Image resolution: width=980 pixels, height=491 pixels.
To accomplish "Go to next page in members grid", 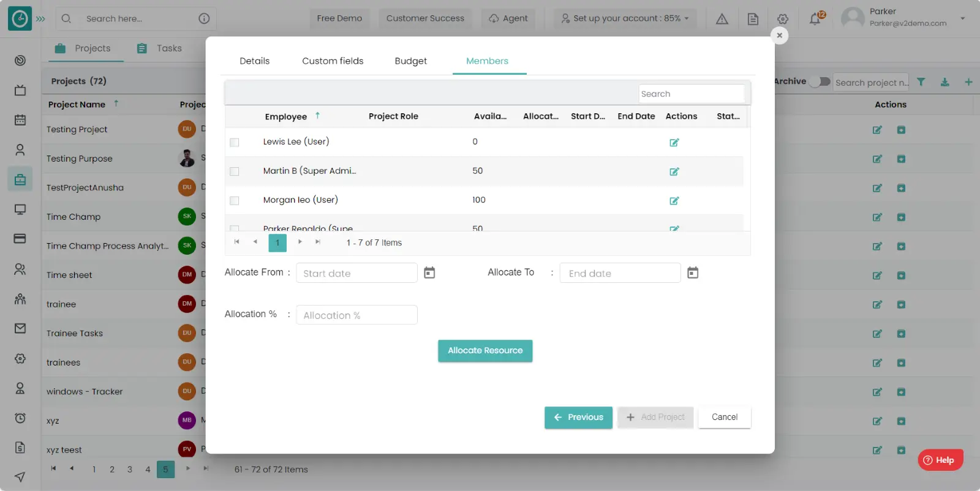I will click(x=300, y=242).
